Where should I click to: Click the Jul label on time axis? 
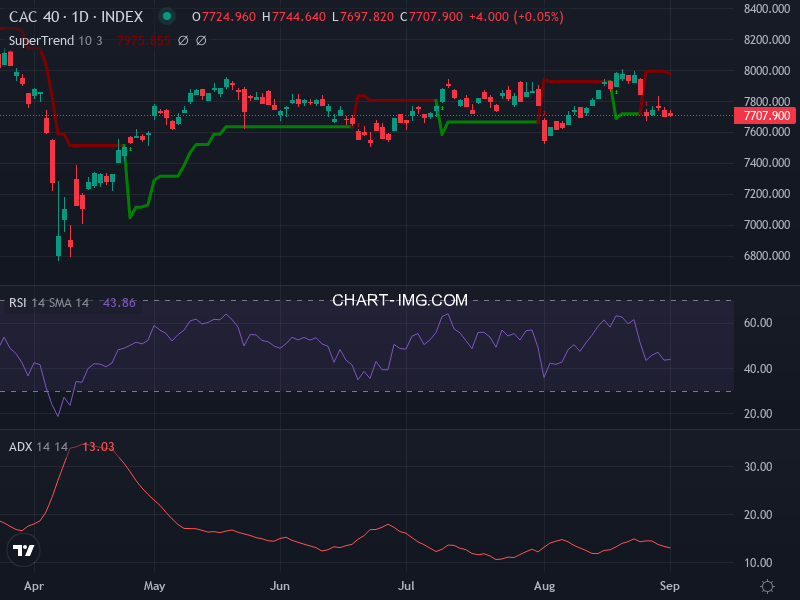pyautogui.click(x=406, y=586)
